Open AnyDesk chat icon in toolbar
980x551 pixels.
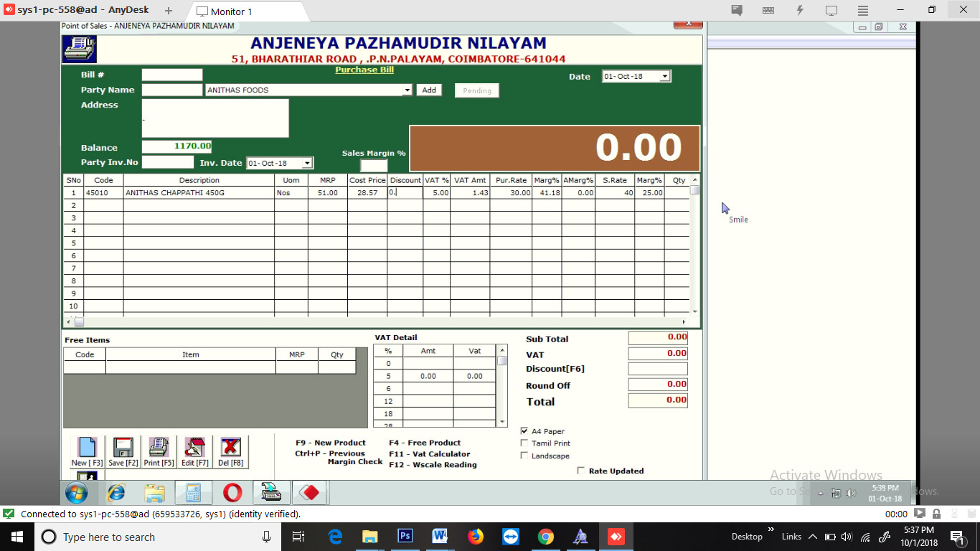[x=737, y=11]
